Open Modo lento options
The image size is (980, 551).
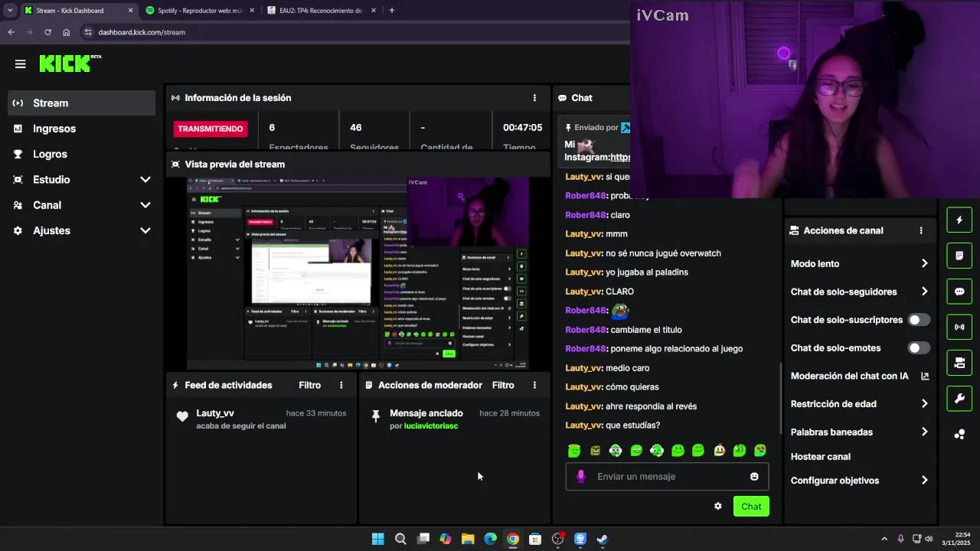click(x=860, y=263)
